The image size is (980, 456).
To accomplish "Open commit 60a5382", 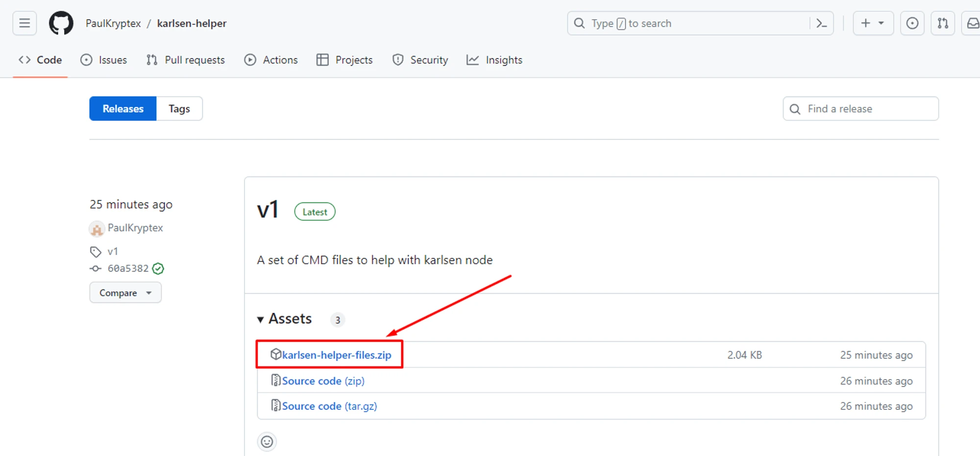I will coord(127,269).
